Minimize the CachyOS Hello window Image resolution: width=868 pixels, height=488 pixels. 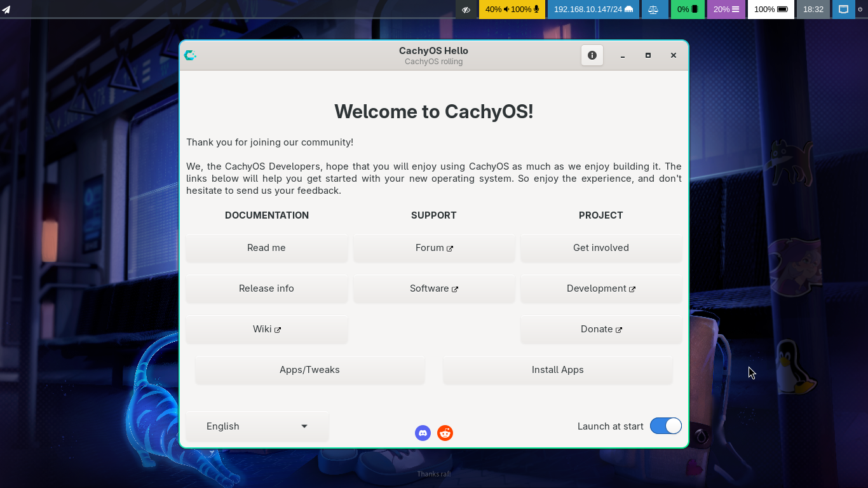click(x=623, y=55)
